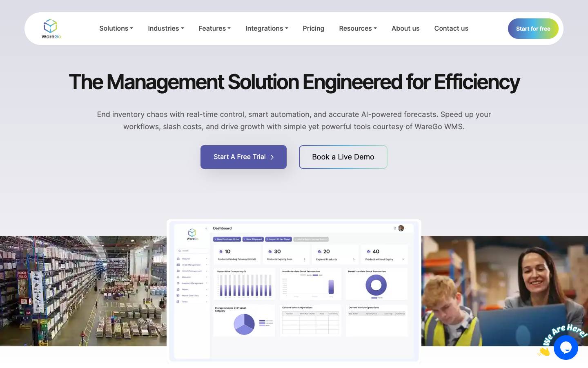The height and width of the screenshot is (368, 588).
Task: Click the Report icon in the preview sidebar
Action: (x=178, y=289)
